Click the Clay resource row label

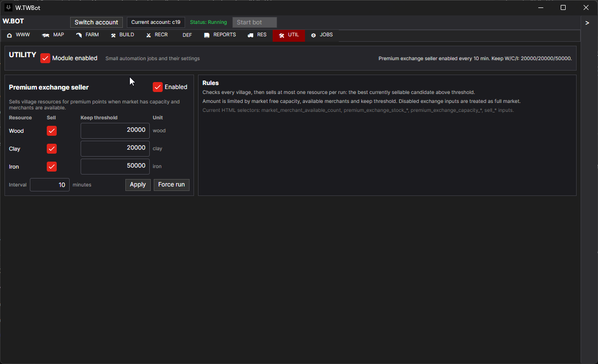coord(14,149)
